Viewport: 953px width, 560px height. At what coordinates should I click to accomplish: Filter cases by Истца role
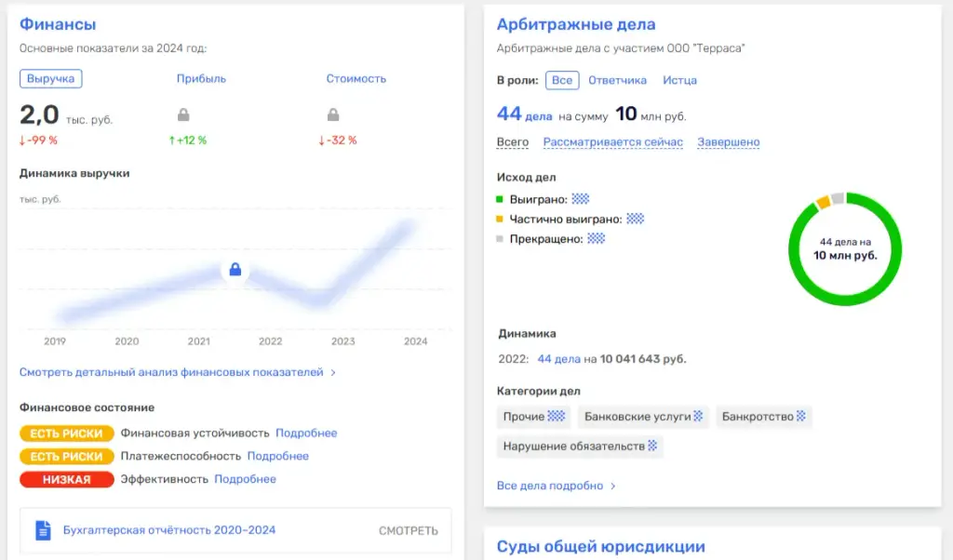(679, 80)
